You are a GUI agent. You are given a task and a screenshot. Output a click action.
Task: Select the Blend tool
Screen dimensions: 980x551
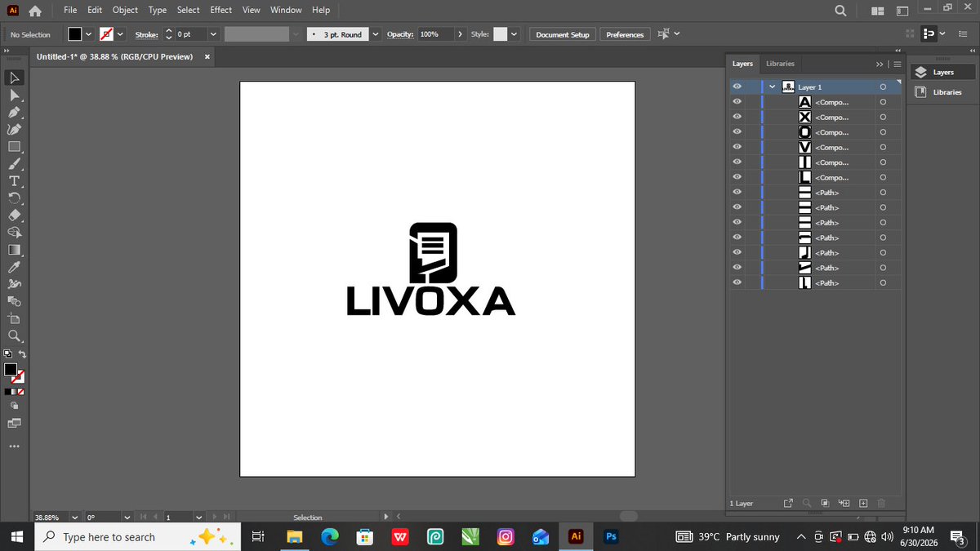point(14,301)
